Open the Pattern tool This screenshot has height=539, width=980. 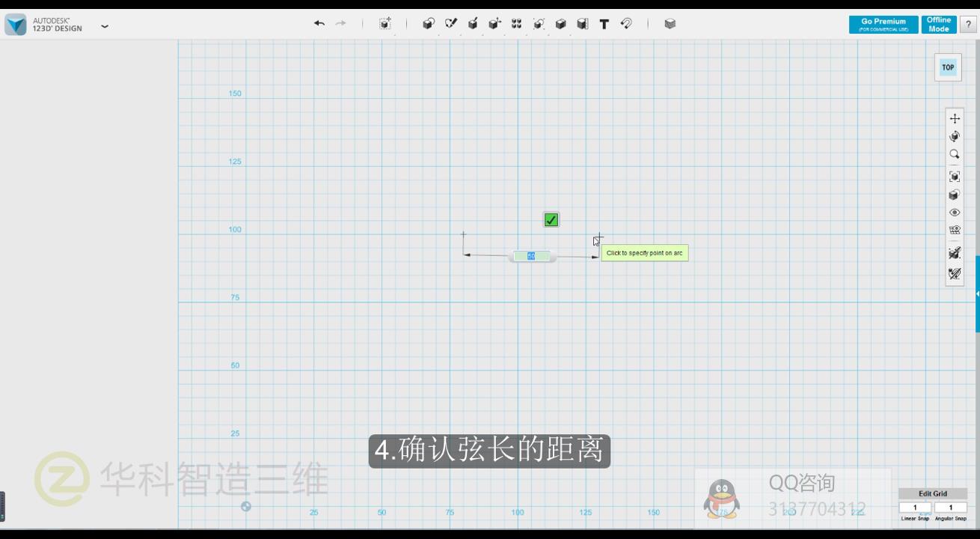pyautogui.click(x=516, y=24)
